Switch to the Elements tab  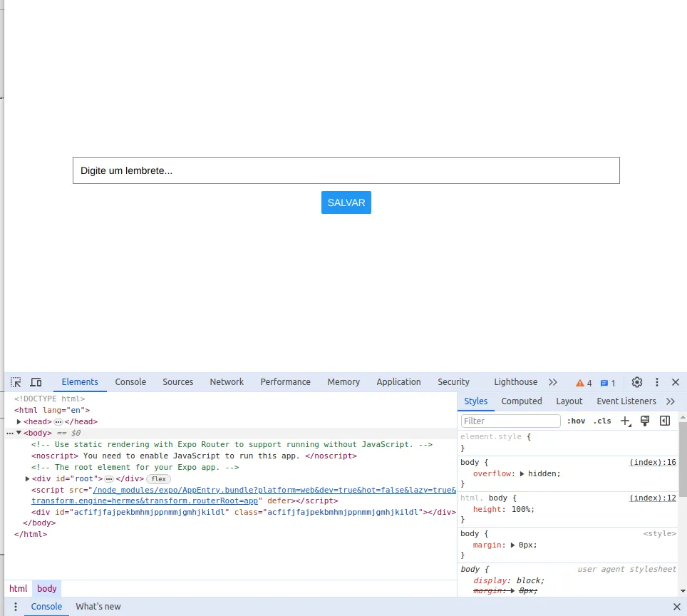pos(80,382)
